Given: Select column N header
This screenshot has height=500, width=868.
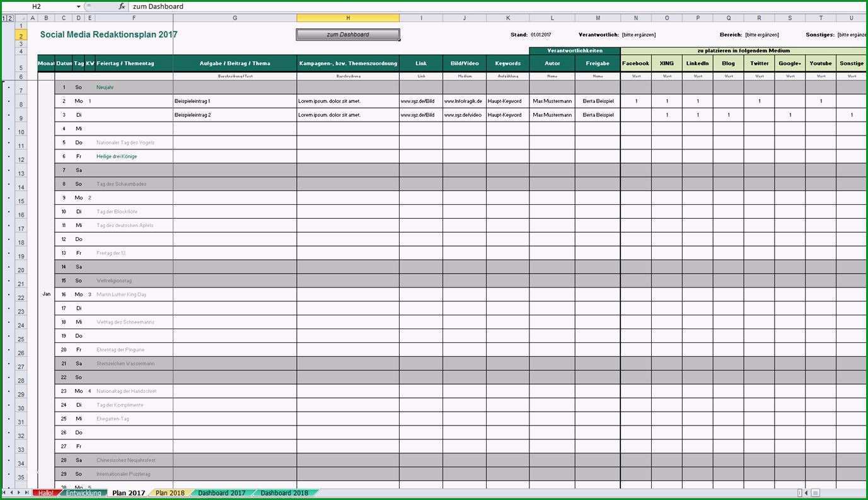Looking at the screenshot, I should coord(635,18).
